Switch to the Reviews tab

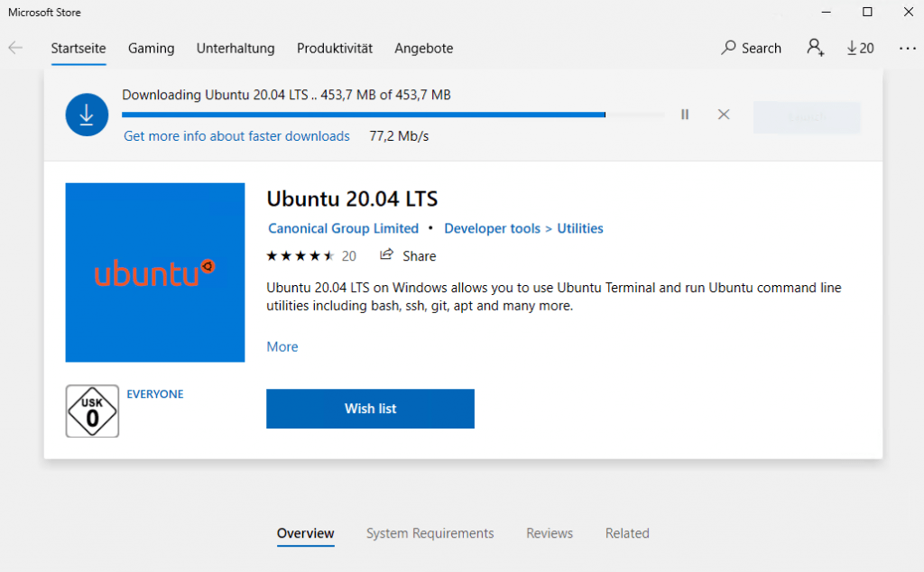(550, 533)
